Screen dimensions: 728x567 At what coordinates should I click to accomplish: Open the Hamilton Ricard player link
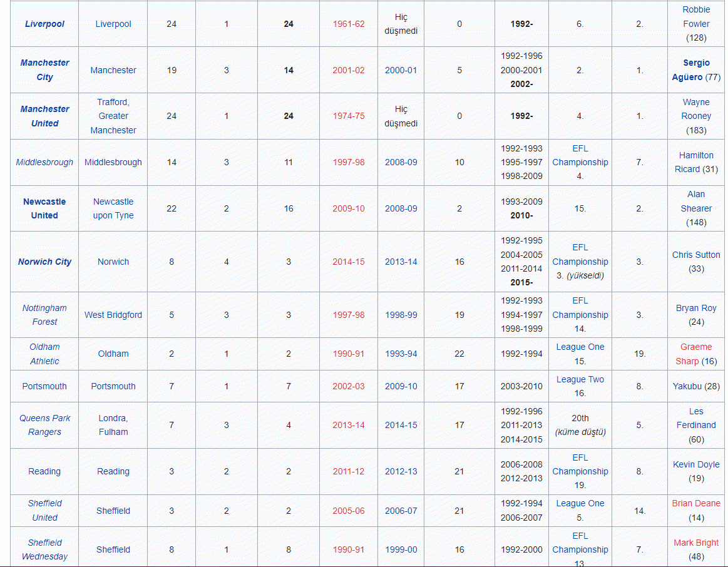[x=696, y=162]
